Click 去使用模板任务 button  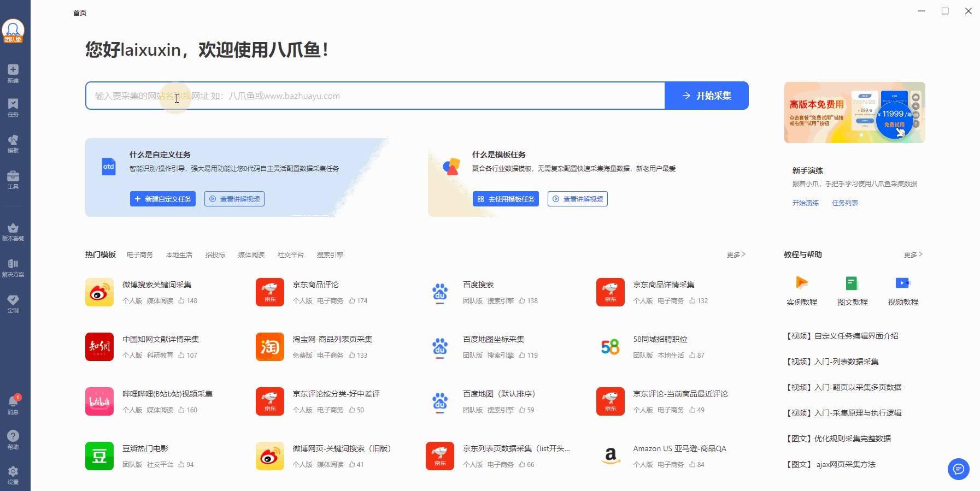(x=506, y=199)
